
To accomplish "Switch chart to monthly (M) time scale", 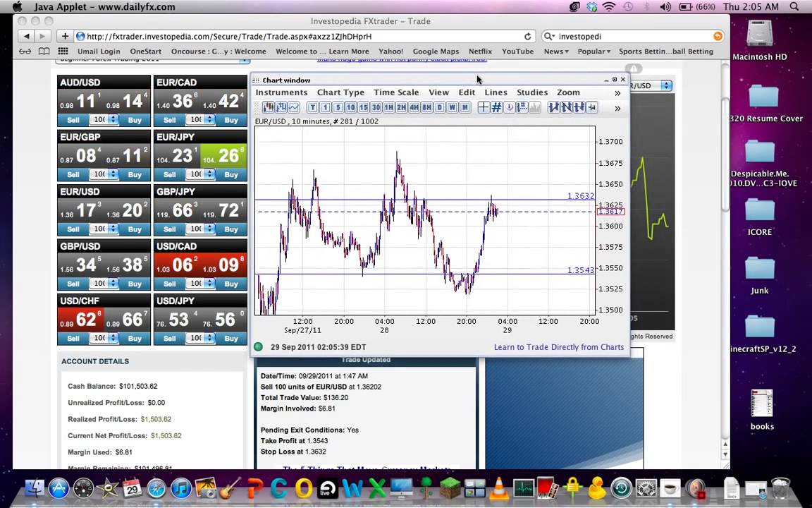I will pyautogui.click(x=465, y=107).
